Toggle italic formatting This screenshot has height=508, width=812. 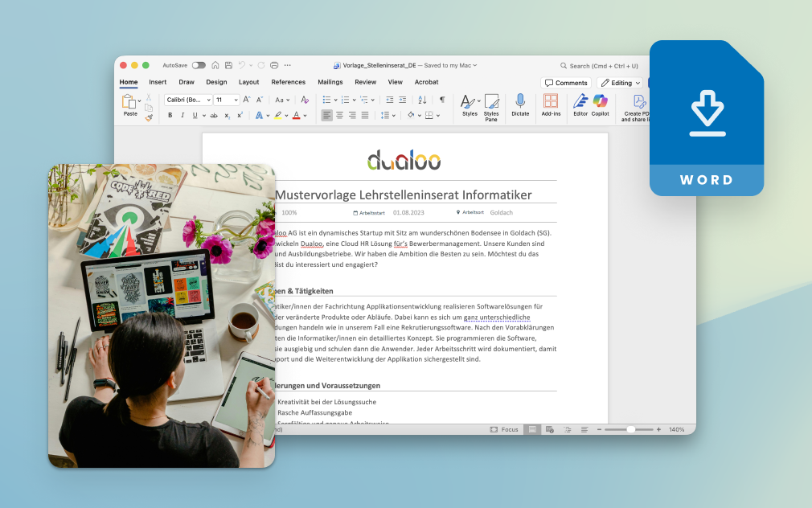pyautogui.click(x=182, y=116)
